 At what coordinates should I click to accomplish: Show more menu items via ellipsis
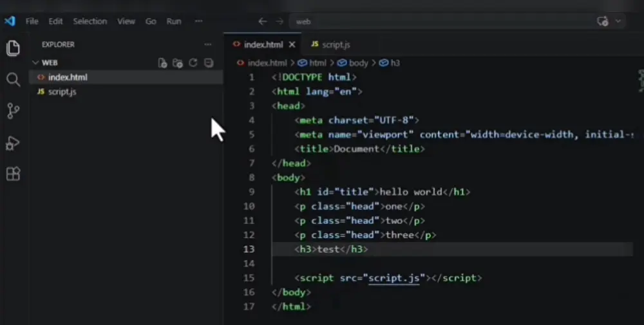pos(199,21)
